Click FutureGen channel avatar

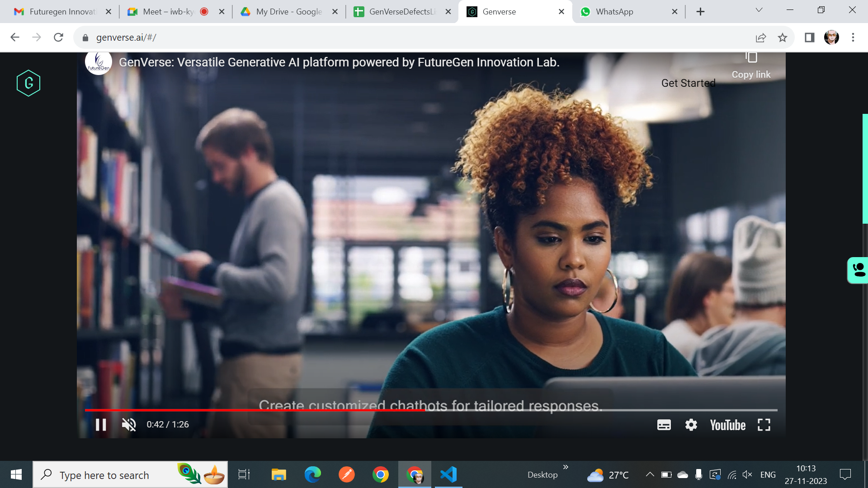(99, 62)
